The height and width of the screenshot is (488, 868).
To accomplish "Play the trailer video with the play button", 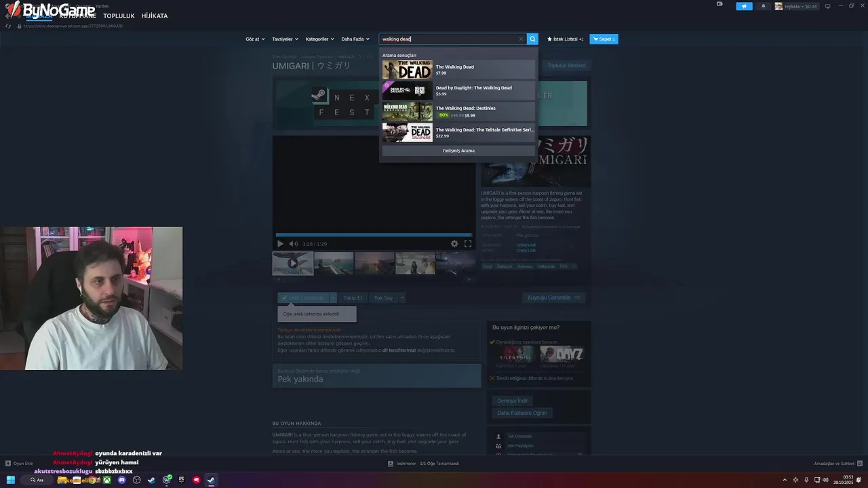I will click(280, 244).
